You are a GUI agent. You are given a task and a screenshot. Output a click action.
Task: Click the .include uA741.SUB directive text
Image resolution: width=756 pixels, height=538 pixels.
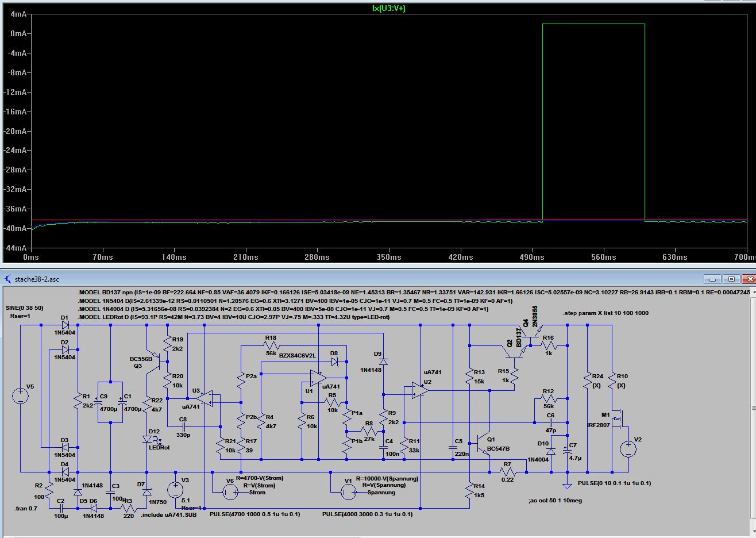pos(169,515)
